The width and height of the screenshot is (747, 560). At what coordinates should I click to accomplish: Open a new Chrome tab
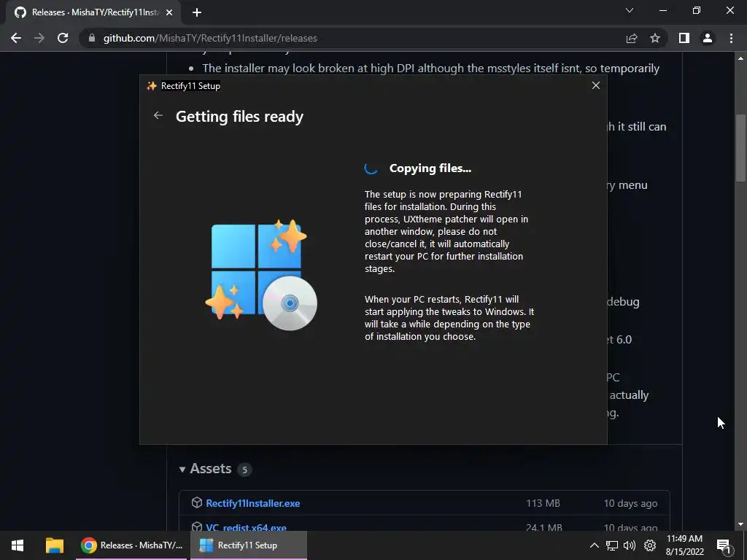pyautogui.click(x=197, y=12)
